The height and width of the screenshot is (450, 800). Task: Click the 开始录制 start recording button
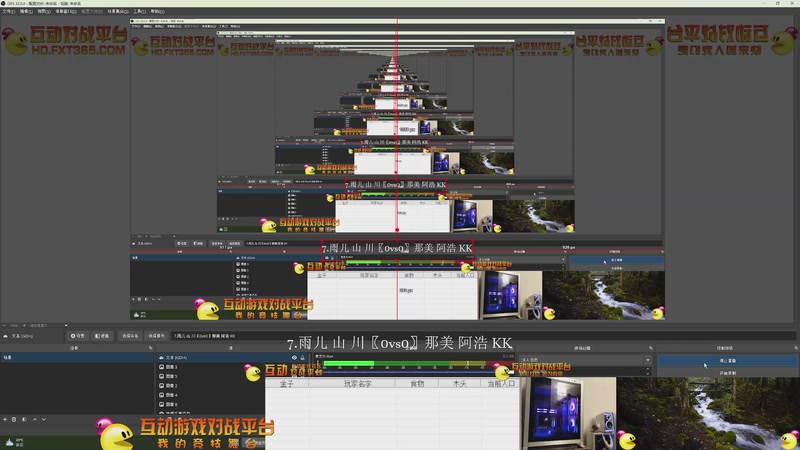click(x=728, y=373)
